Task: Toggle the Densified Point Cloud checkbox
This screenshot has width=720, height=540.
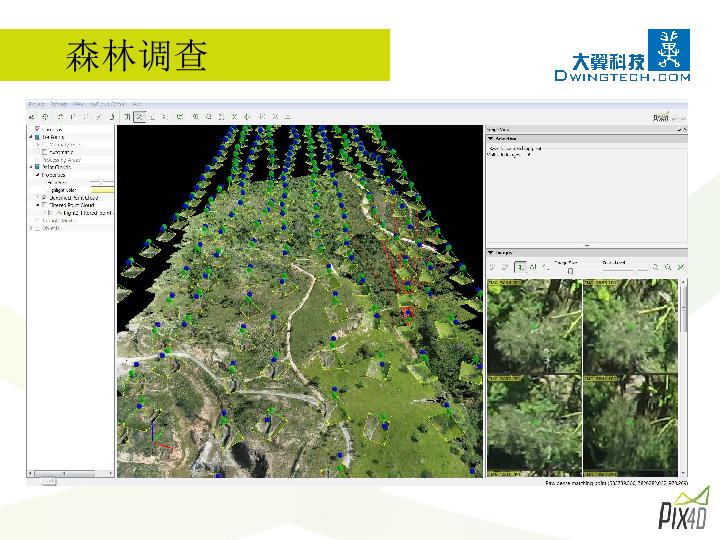Action: [x=43, y=198]
